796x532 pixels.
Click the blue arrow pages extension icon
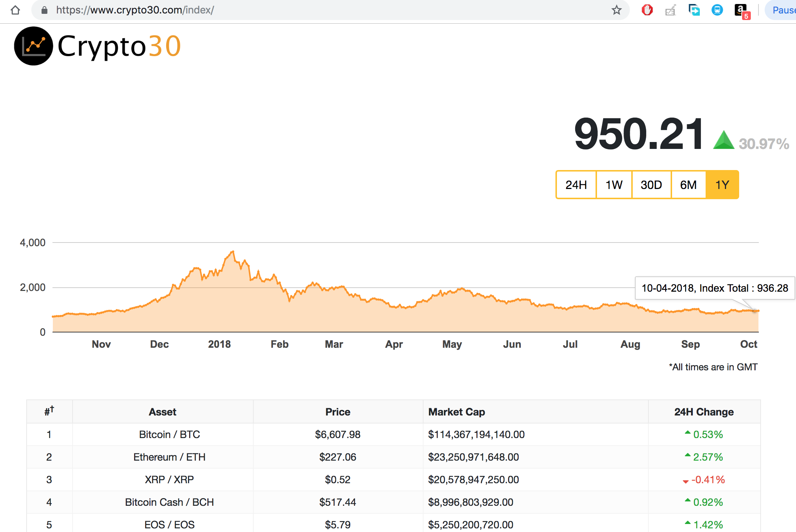(694, 10)
